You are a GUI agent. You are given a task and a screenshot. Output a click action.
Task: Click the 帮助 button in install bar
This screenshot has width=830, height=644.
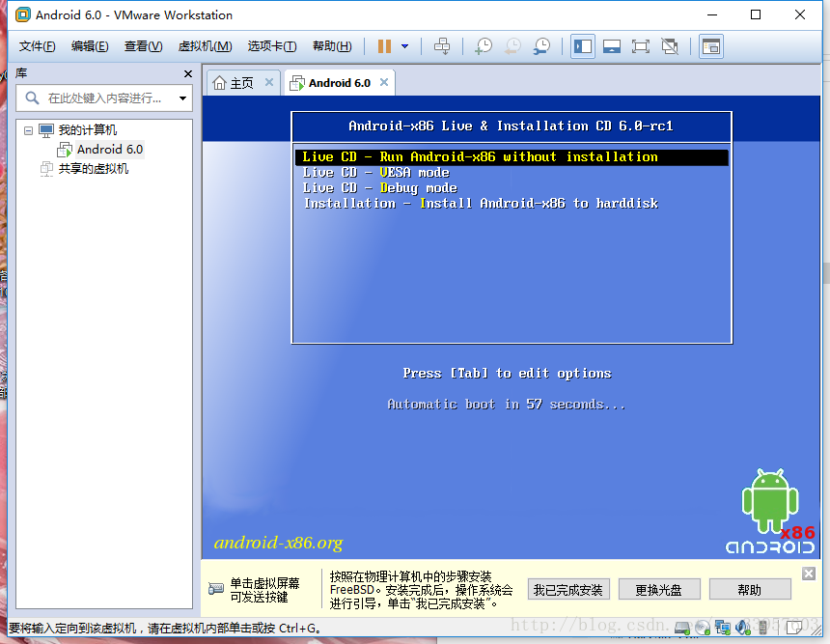pos(750,590)
